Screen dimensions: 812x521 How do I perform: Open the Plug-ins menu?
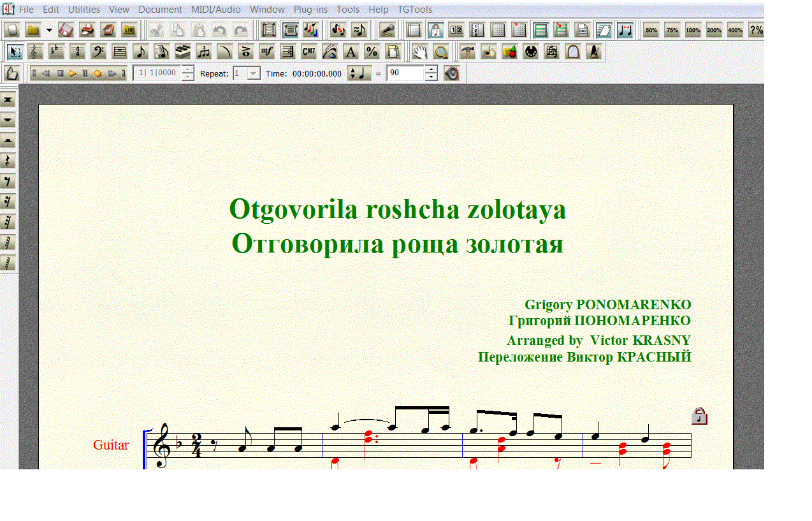pyautogui.click(x=310, y=10)
